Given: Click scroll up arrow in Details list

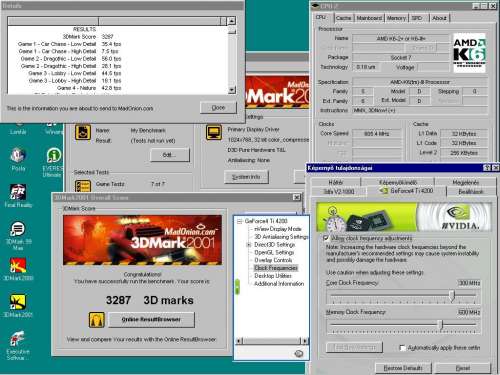Looking at the screenshot, I should click(x=232, y=21).
